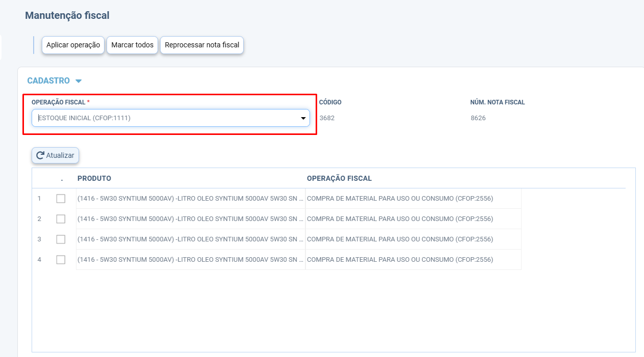Click row number 1 in the table
644x357 pixels.
[x=39, y=199]
